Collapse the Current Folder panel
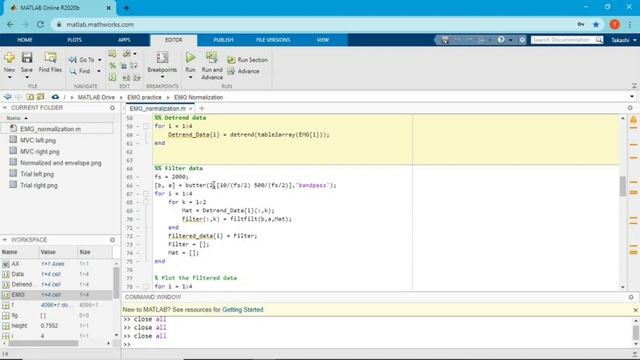The height and width of the screenshot is (360, 640). (x=5, y=108)
